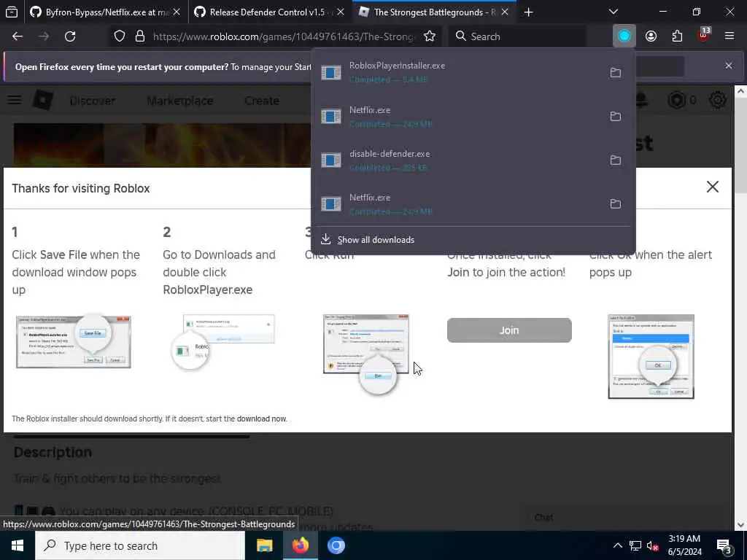Click the Run step illustration
The image size is (747, 560).
366,354
